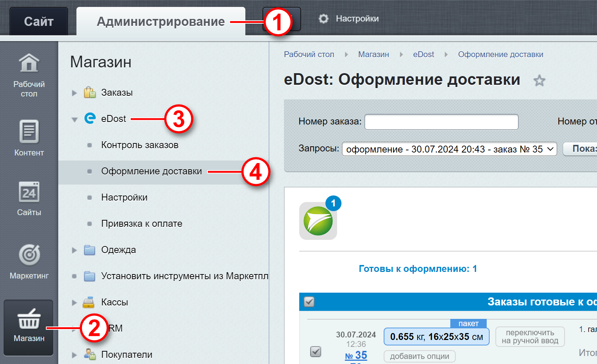Open the Сайты sidebar section
This screenshot has height=364, width=597.
pos(29,199)
